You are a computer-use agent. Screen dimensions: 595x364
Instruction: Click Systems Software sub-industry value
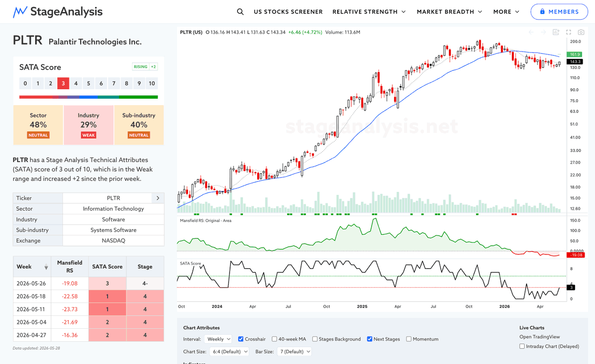tap(114, 230)
